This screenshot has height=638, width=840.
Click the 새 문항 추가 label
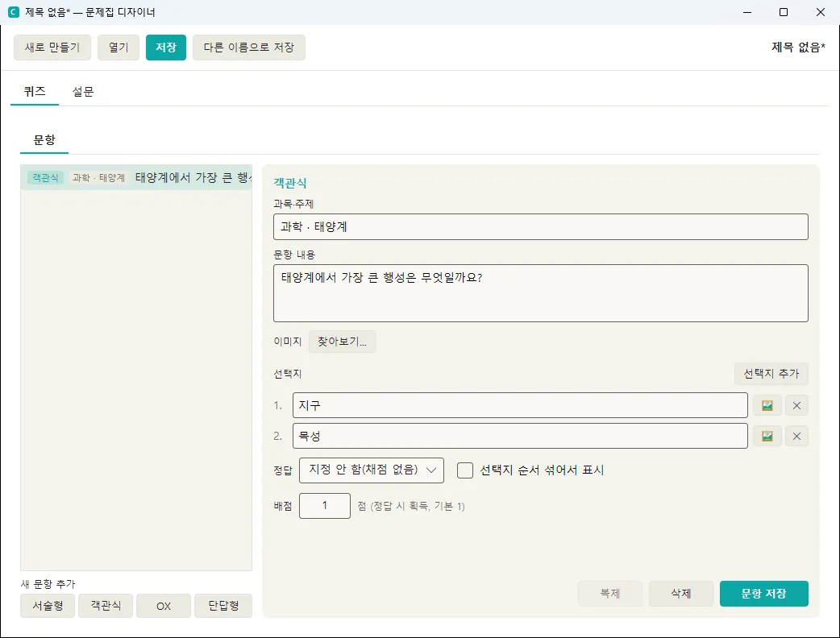pyautogui.click(x=48, y=584)
